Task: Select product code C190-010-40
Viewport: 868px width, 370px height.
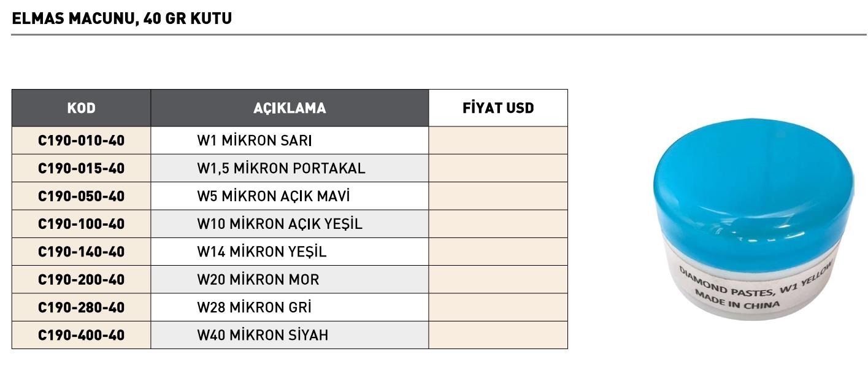Action: coord(81,141)
